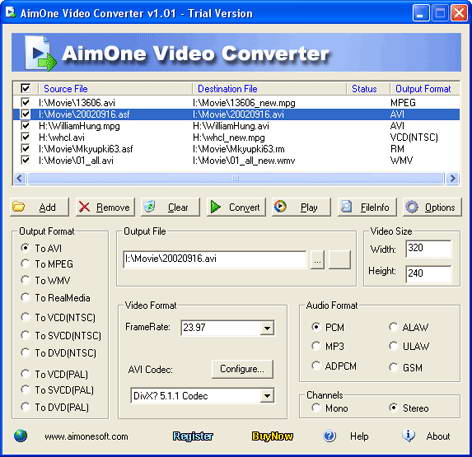Uncheck the 13606.avi row checkbox
This screenshot has height=457, width=472.
coord(25,102)
